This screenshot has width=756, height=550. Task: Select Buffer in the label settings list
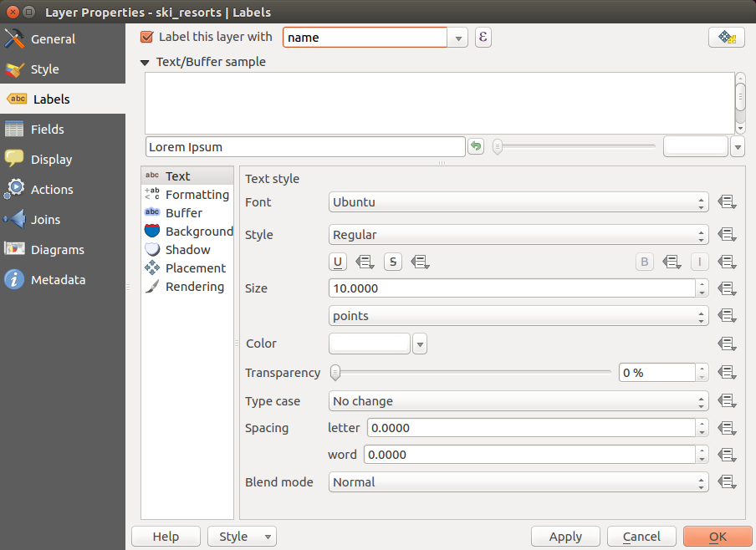(183, 213)
